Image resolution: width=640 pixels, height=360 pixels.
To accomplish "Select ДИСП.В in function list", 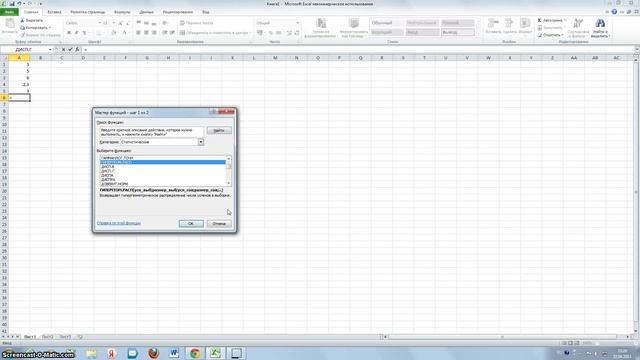I will pyautogui.click(x=108, y=167).
